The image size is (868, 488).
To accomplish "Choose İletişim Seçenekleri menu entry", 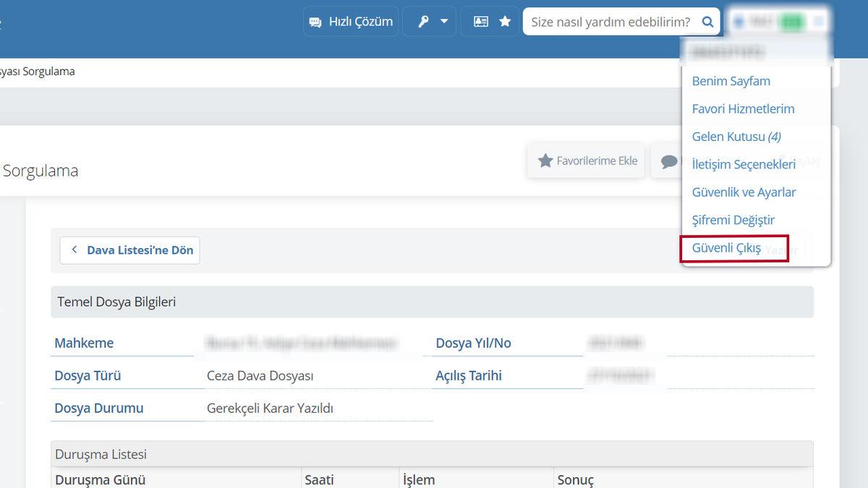I will 744,164.
